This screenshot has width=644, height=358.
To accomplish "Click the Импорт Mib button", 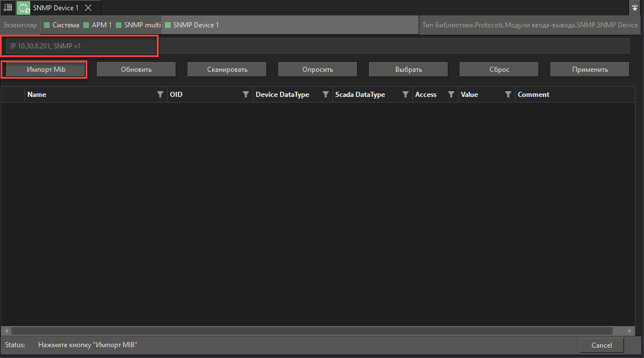I will (x=44, y=69).
